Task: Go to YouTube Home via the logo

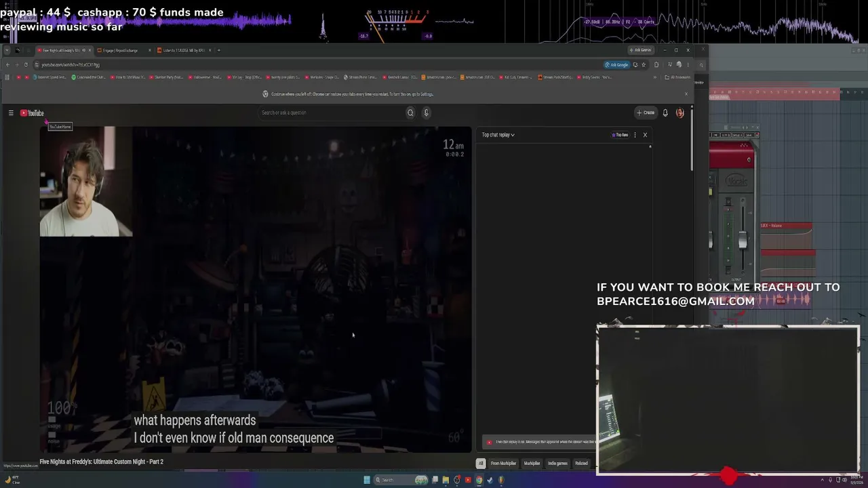Action: (32, 113)
